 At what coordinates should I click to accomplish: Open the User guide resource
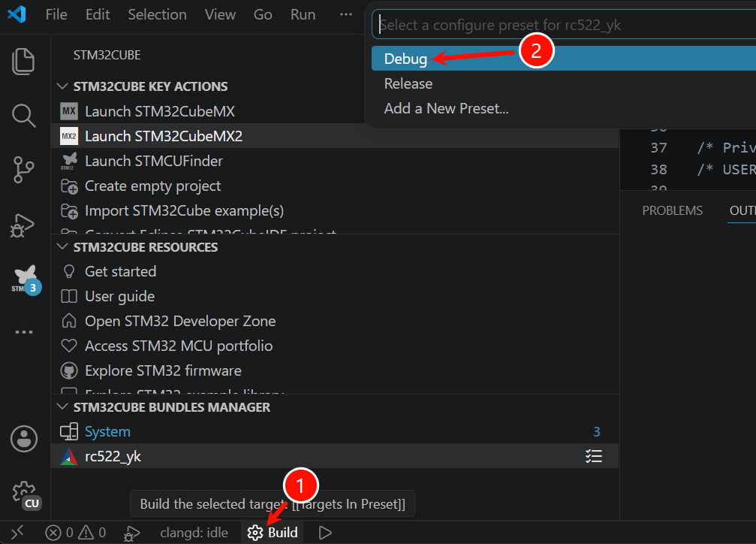pyautogui.click(x=119, y=296)
